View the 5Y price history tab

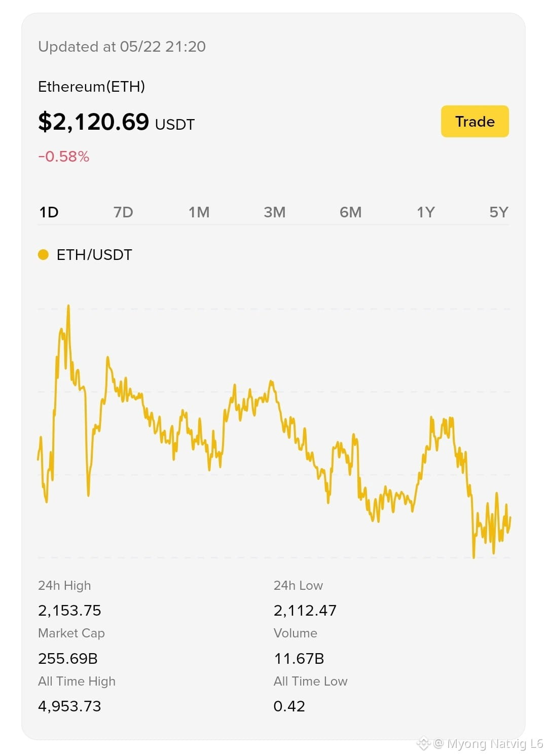pyautogui.click(x=499, y=212)
